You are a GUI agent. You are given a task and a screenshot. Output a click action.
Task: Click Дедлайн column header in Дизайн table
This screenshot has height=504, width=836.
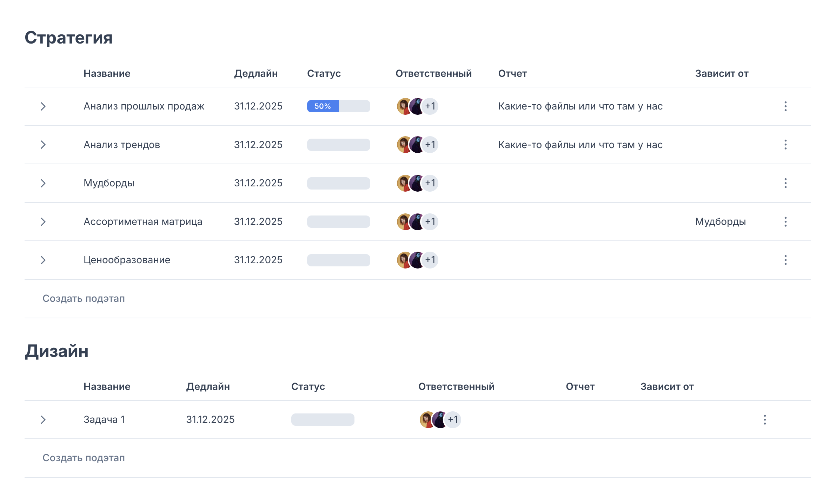point(208,387)
